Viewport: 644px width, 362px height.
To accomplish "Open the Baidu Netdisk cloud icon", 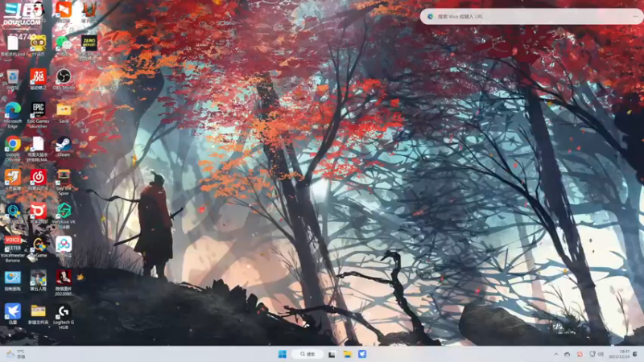I will (x=64, y=247).
